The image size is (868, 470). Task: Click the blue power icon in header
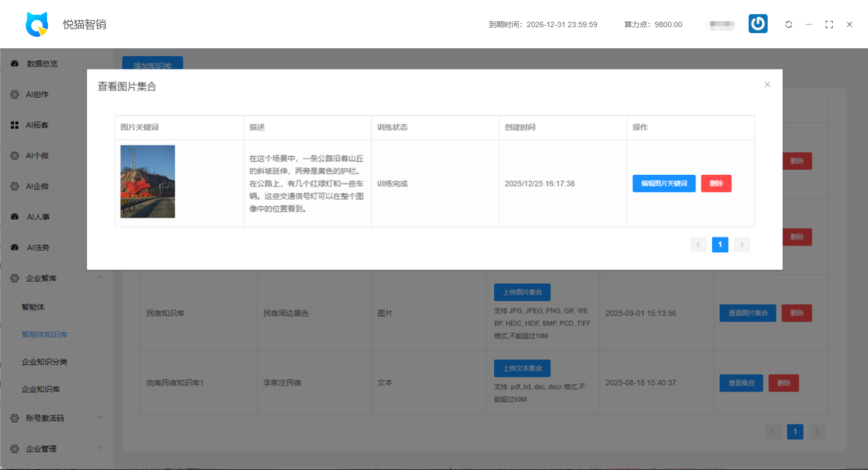pyautogui.click(x=758, y=24)
